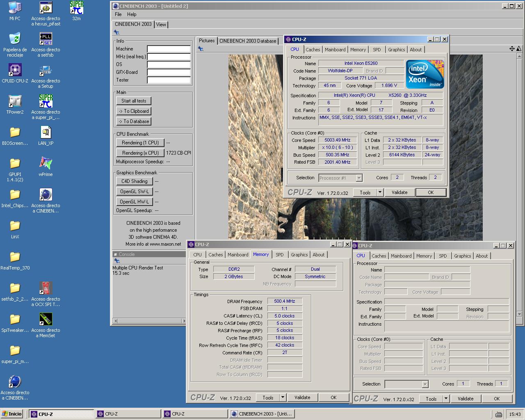Viewport: 525px width, 420px height.
Task: Open the hexus_pifast shortcut icon
Action: [46, 8]
